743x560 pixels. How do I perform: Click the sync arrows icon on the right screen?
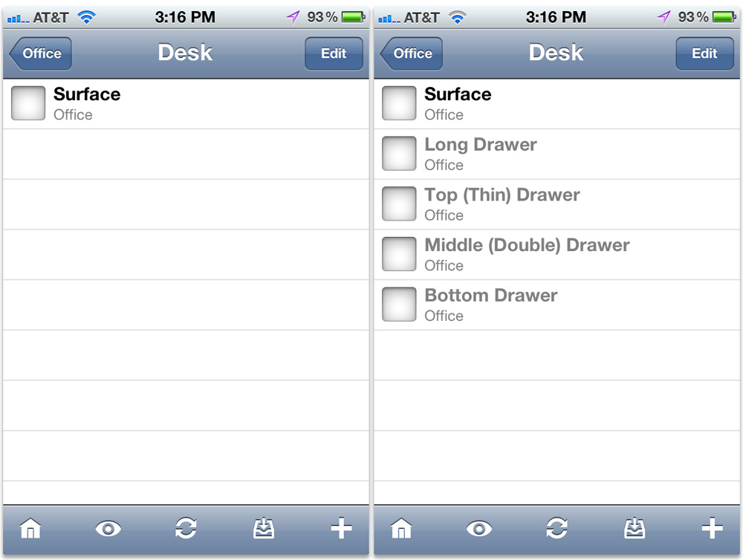coord(557,529)
